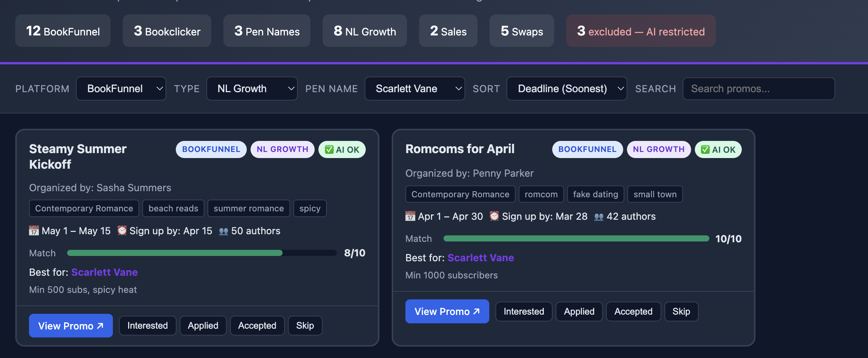The width and height of the screenshot is (868, 358).
Task: Open the Sort dropdown Deadline (Soonest)
Action: click(566, 89)
